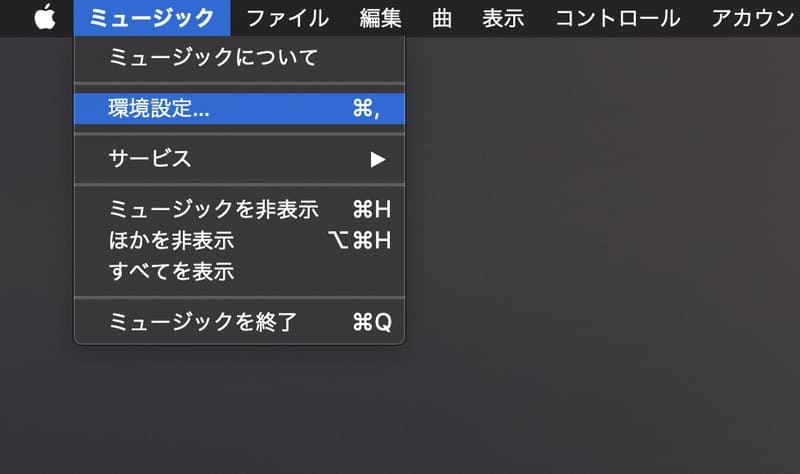Screen dimensions: 800x474
Task: Open the 曲 menu
Action: 442,18
